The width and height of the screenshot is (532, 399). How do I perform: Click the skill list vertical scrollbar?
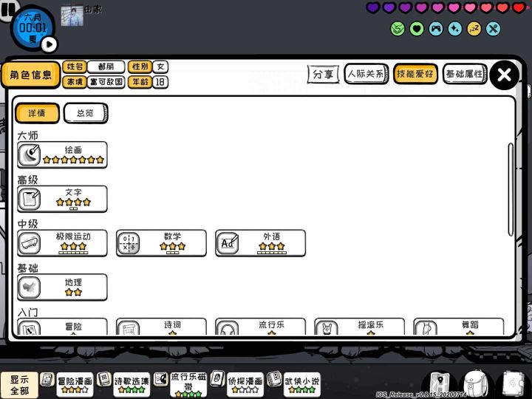511,190
